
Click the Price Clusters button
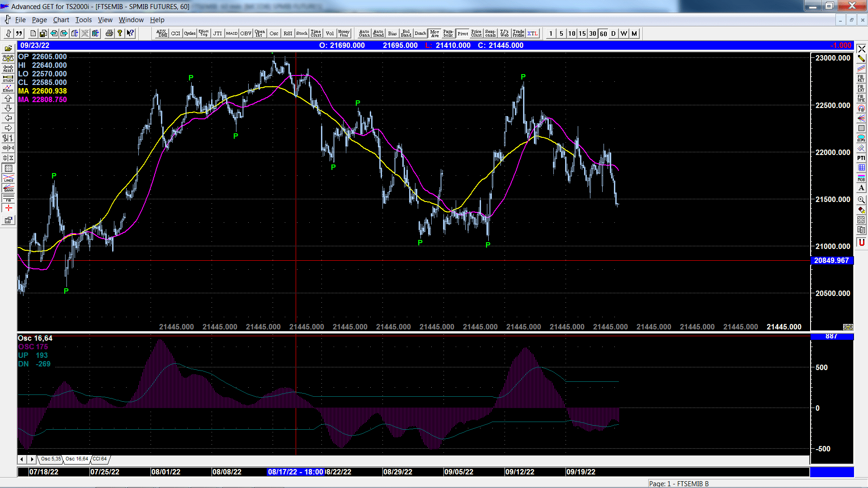[476, 33]
